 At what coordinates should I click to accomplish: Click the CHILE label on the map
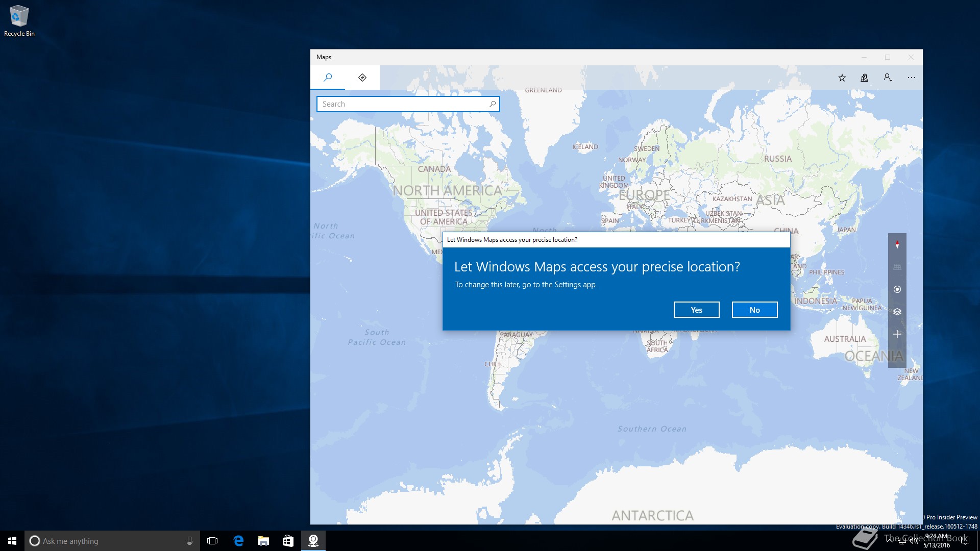tap(493, 364)
